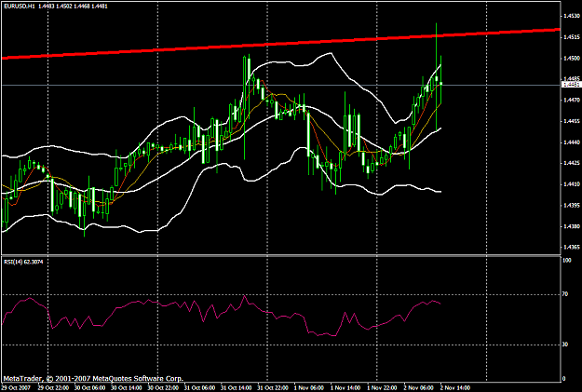
Task: Click the 1.4530 price axis label
Action: [x=572, y=16]
